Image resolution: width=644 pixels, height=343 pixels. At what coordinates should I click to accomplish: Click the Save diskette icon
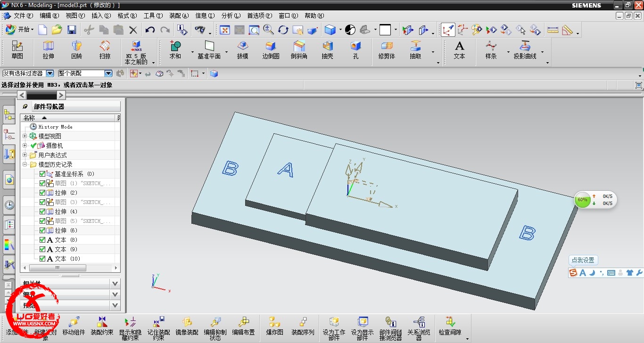[x=72, y=30]
